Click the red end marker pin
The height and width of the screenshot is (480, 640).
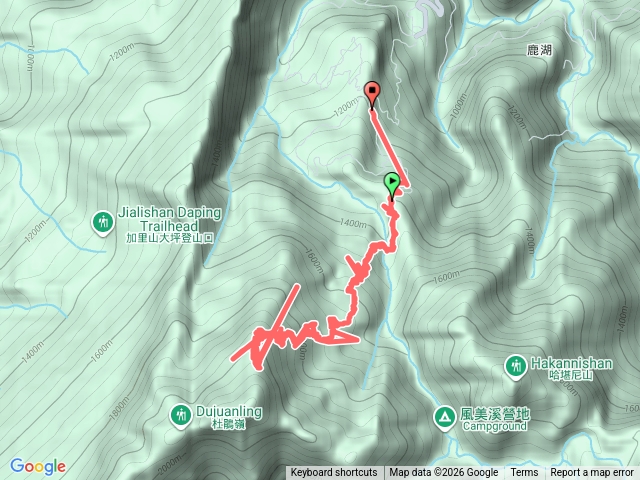[372, 93]
